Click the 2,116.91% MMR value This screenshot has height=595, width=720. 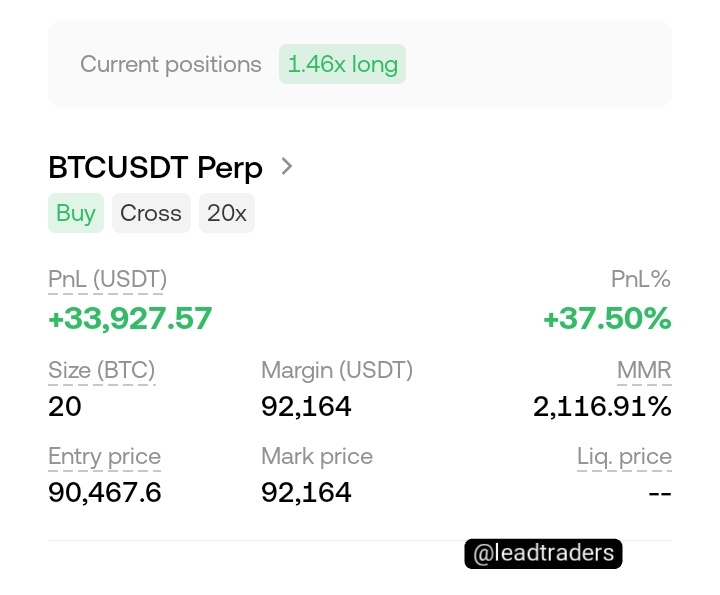[x=602, y=407]
